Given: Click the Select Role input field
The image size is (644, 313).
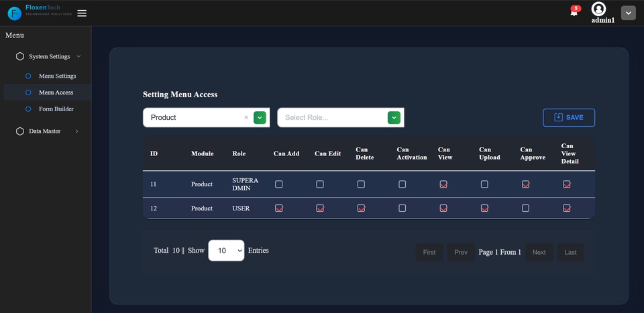Looking at the screenshot, I should coord(332,117).
